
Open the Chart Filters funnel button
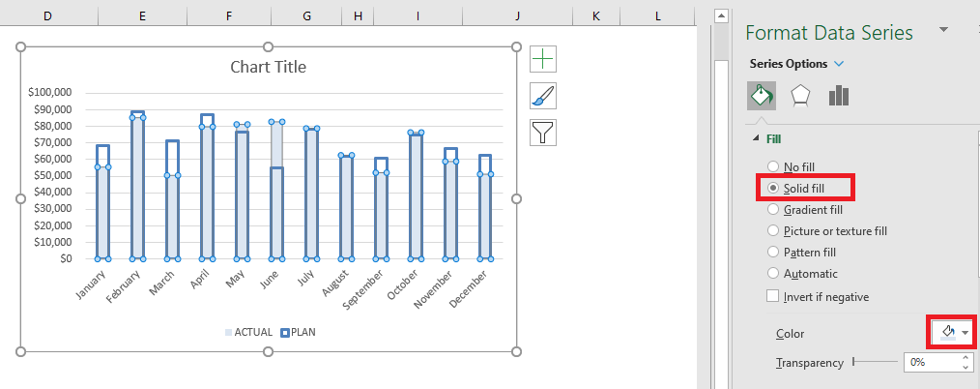point(542,133)
